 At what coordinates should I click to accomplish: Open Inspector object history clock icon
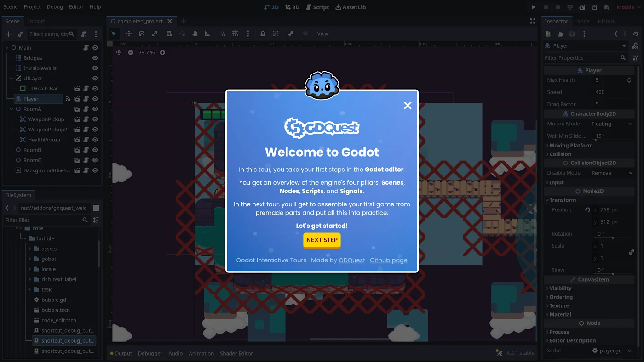pos(636,34)
